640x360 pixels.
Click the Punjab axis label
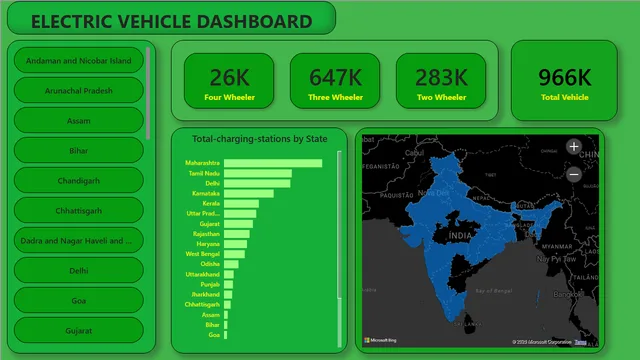point(210,284)
